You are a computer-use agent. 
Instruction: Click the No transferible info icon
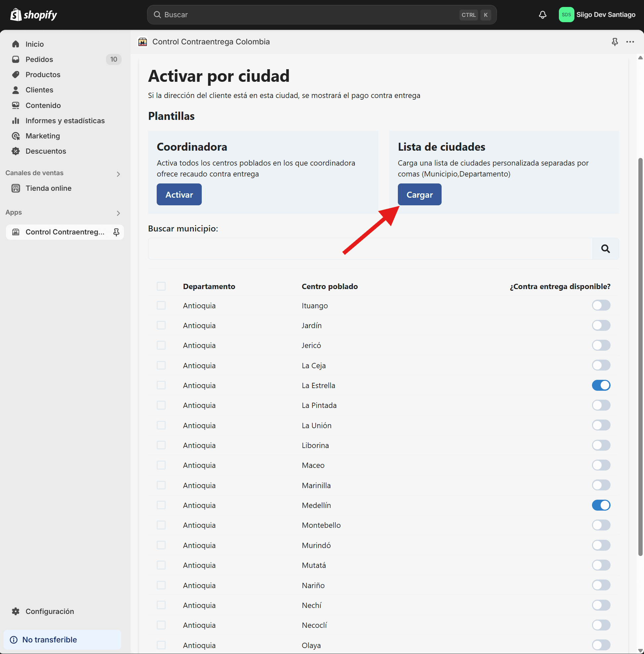pyautogui.click(x=14, y=639)
